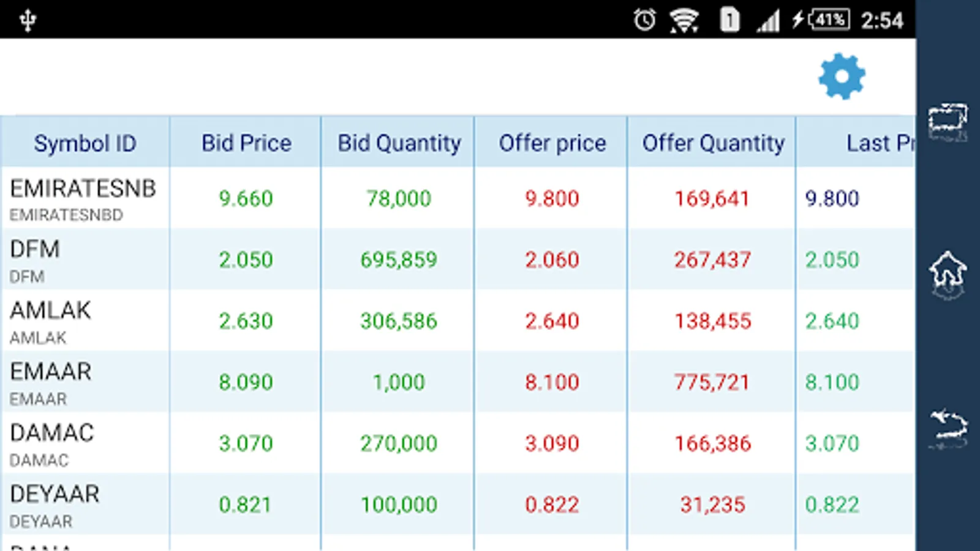Tap the battery 41% indicator

pyautogui.click(x=822, y=20)
